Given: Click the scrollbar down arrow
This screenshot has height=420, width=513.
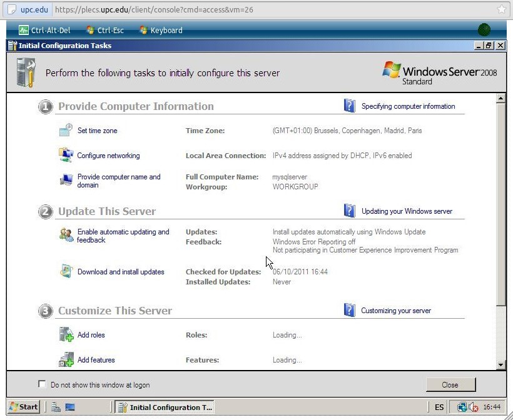Looking at the screenshot, I should [500, 364].
